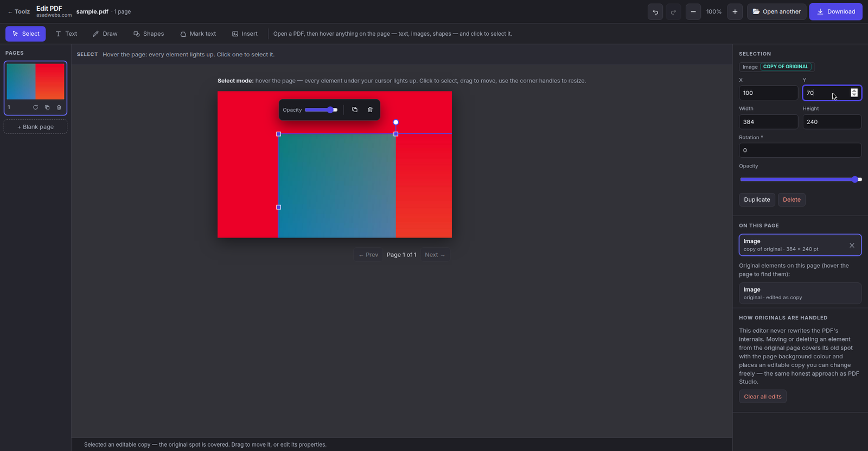Click the Prev page button
The height and width of the screenshot is (451, 868).
pyautogui.click(x=368, y=255)
